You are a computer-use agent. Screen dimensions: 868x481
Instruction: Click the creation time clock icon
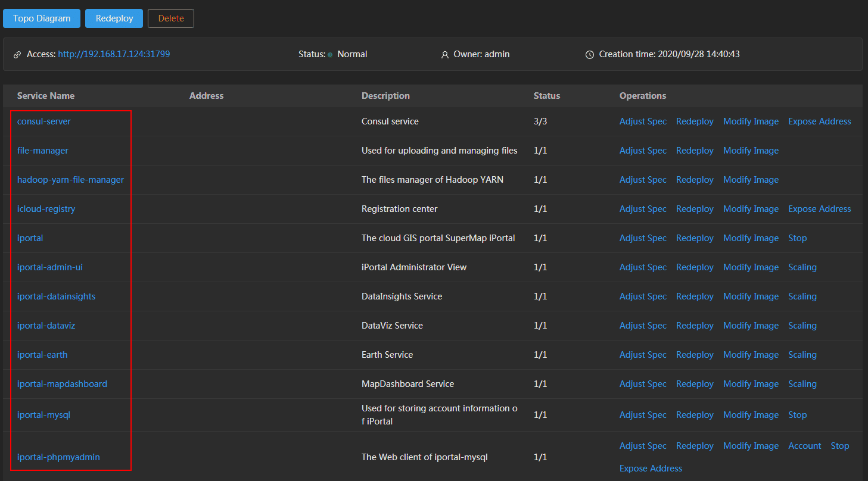click(x=589, y=55)
